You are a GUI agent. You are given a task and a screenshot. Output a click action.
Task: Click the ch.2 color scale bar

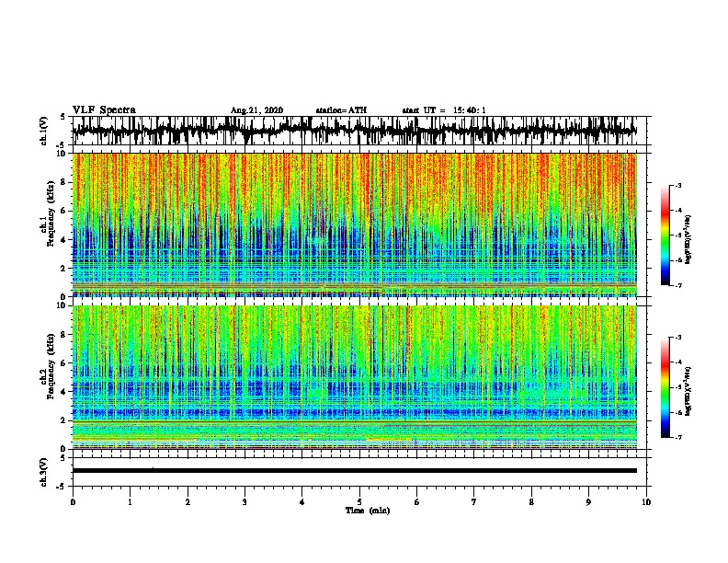[x=665, y=387]
